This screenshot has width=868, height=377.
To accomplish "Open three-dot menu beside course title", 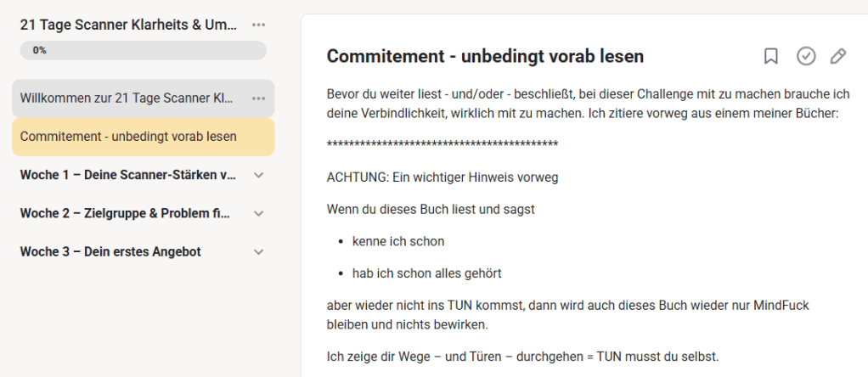I will [x=259, y=25].
